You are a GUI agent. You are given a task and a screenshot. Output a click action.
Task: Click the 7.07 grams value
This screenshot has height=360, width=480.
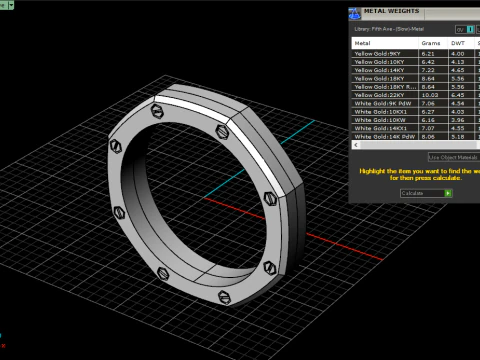428,128
